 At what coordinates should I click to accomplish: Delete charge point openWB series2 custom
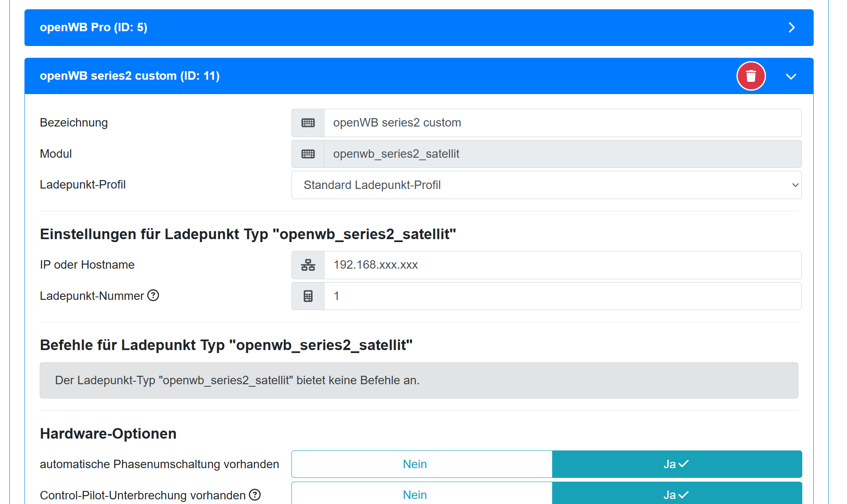pos(751,76)
